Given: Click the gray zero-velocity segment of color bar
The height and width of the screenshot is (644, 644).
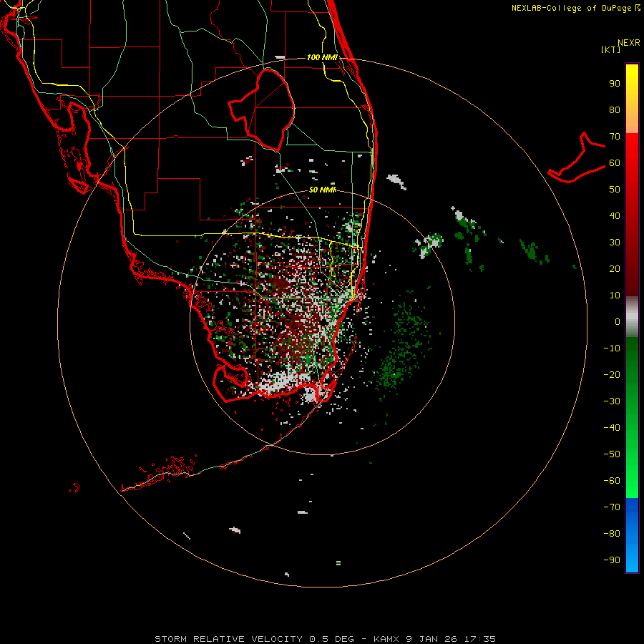Looking at the screenshot, I should click(x=632, y=317).
